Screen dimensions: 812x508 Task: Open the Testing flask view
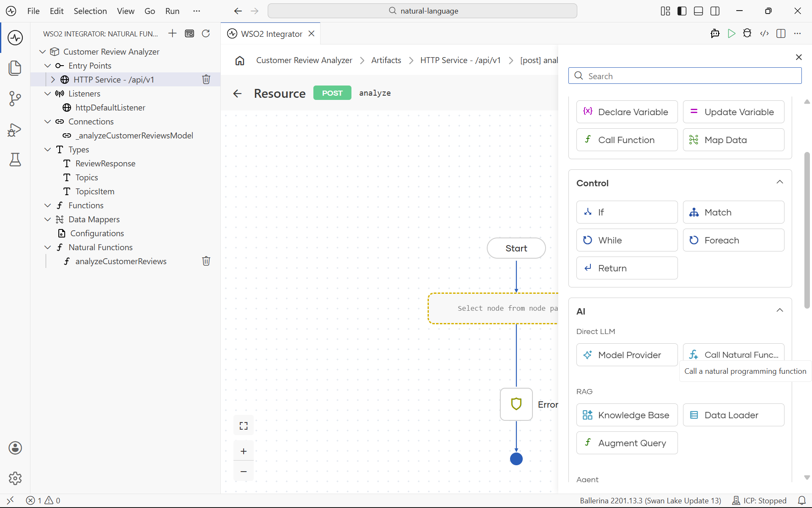[x=15, y=160]
